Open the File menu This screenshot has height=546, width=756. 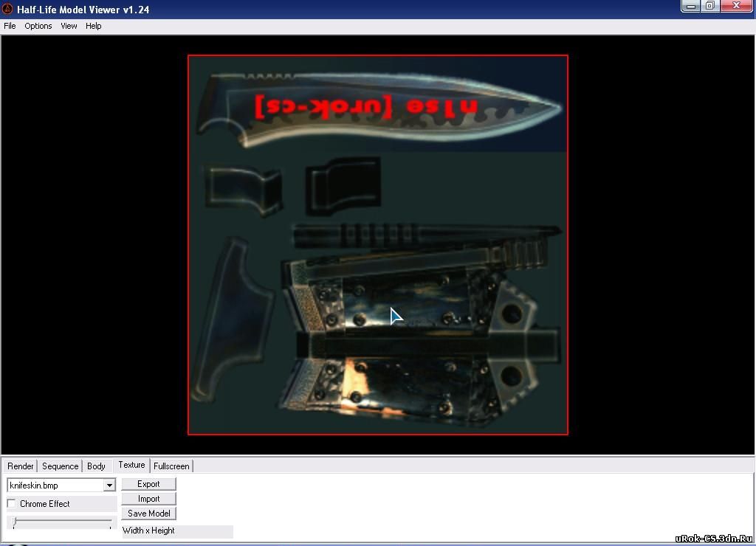pos(10,26)
